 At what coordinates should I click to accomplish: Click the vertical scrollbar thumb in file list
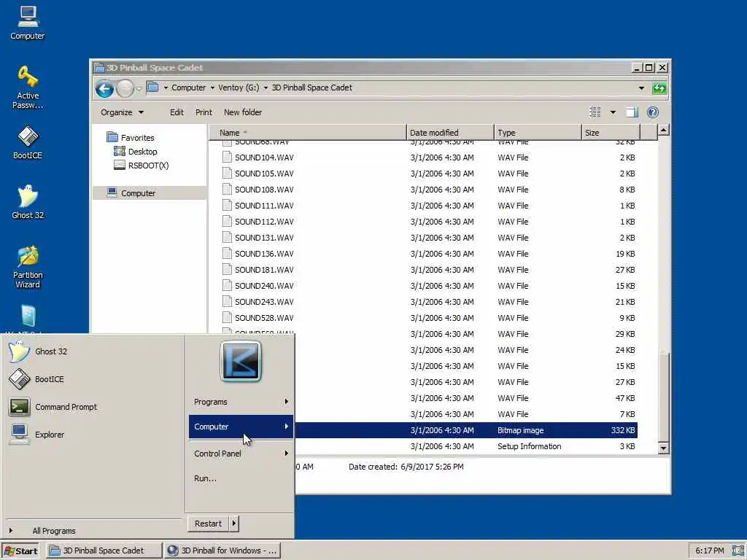pos(663,397)
